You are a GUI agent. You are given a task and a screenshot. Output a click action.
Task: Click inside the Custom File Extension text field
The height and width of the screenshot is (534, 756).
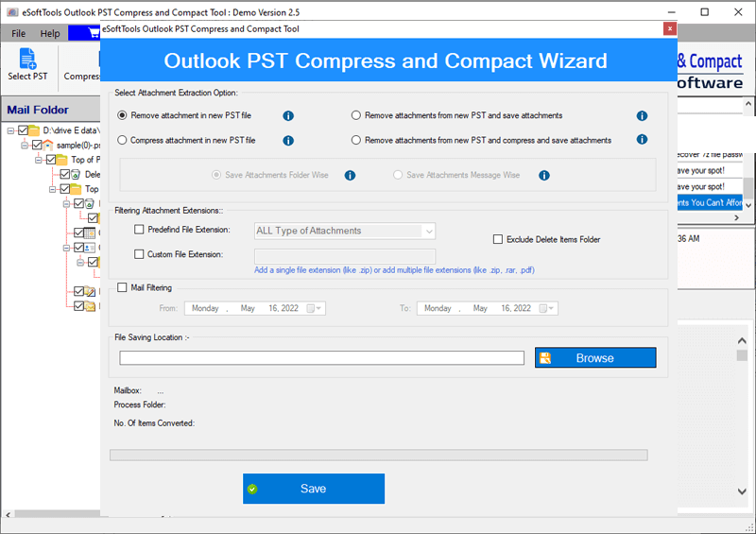click(x=345, y=256)
